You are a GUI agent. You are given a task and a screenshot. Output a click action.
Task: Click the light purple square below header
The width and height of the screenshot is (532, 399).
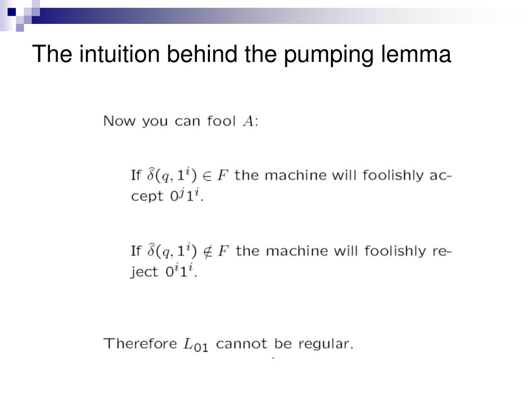20,28
